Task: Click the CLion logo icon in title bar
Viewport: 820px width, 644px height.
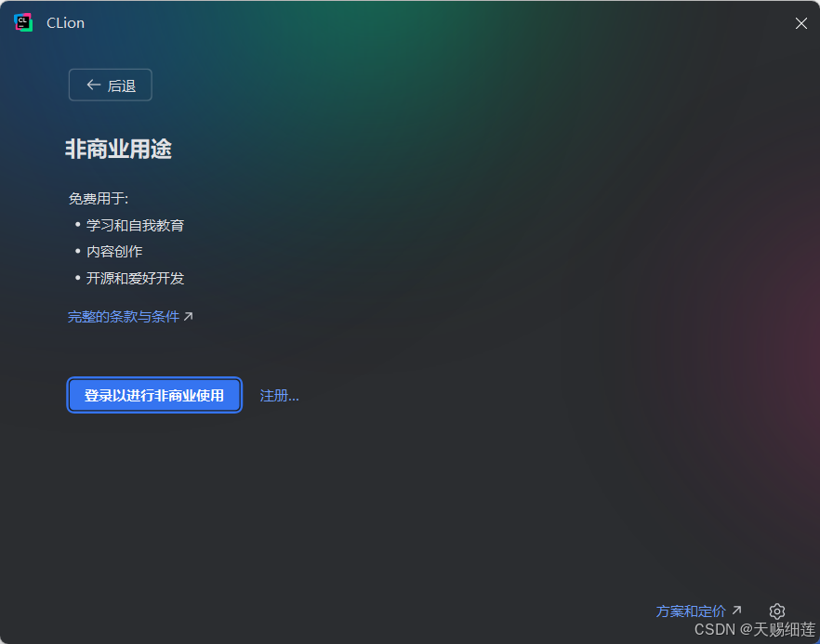Action: [23, 23]
